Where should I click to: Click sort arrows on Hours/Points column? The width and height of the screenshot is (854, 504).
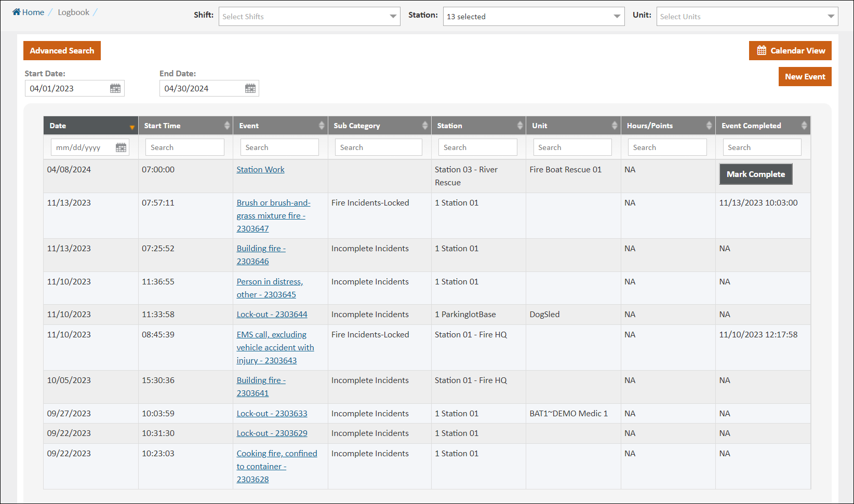pos(709,126)
